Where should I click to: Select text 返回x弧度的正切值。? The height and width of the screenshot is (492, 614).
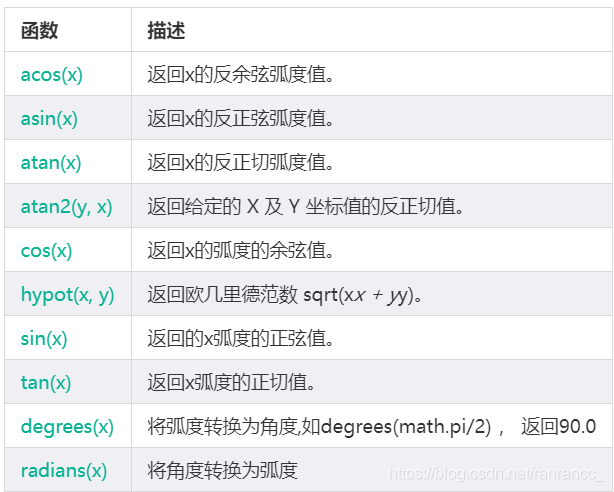tap(231, 382)
